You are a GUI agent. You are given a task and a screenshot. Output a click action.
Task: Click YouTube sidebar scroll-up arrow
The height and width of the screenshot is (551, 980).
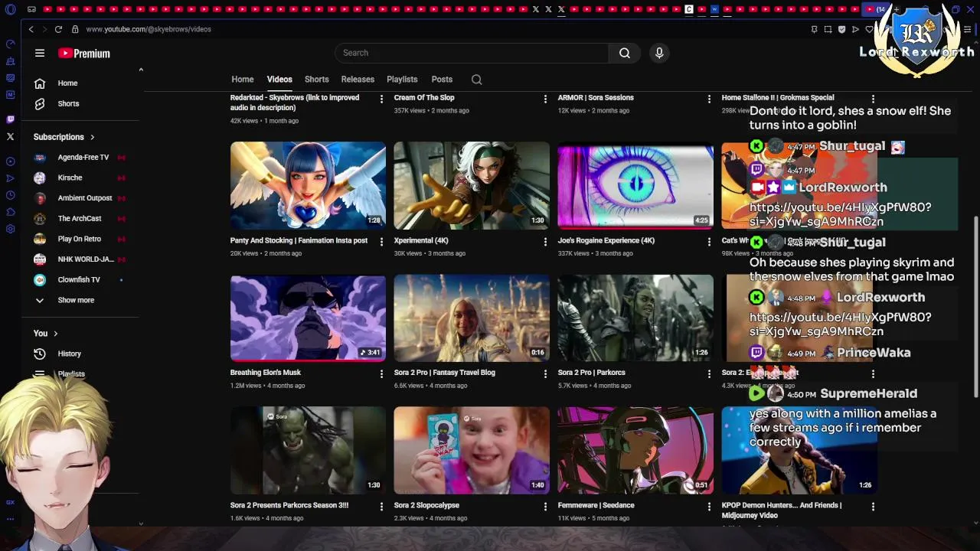click(141, 70)
